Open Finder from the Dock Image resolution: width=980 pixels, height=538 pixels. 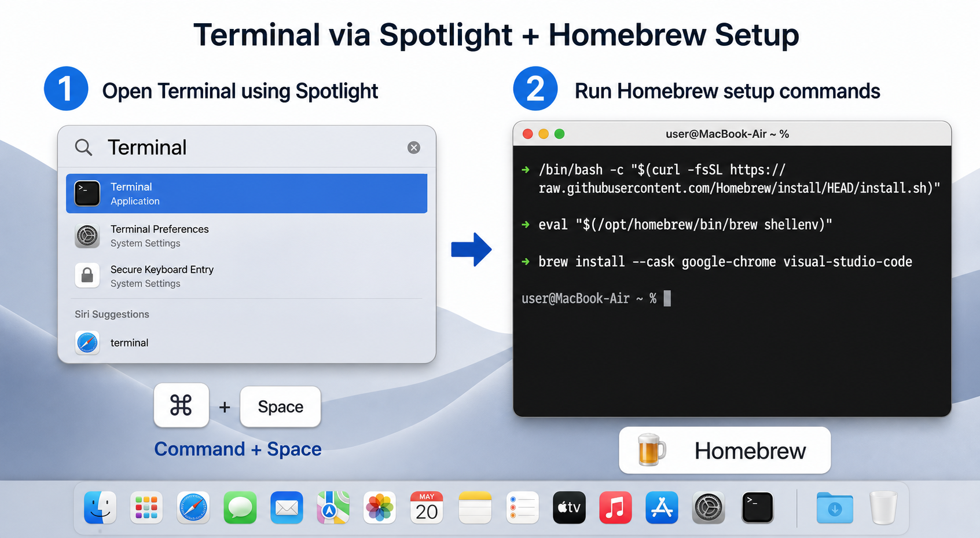[100, 508]
